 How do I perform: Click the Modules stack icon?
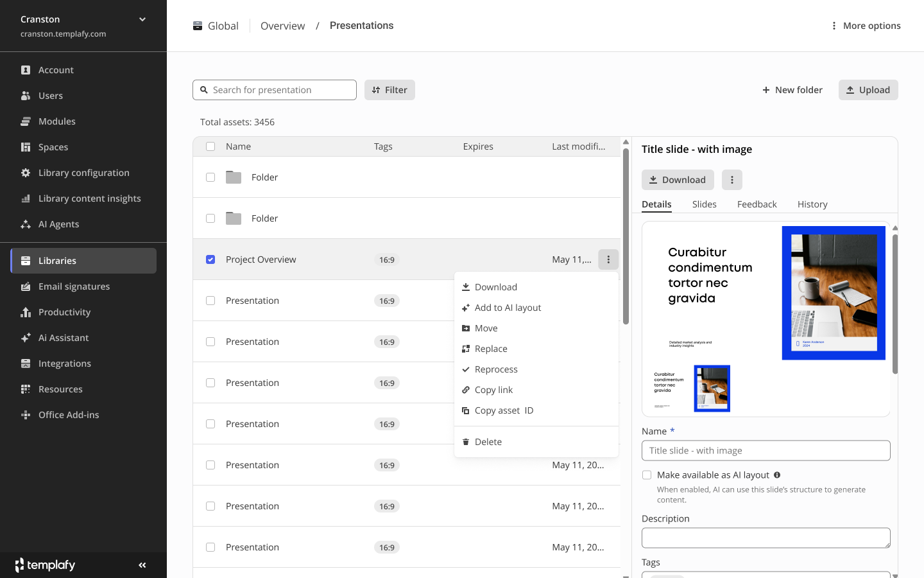[26, 121]
